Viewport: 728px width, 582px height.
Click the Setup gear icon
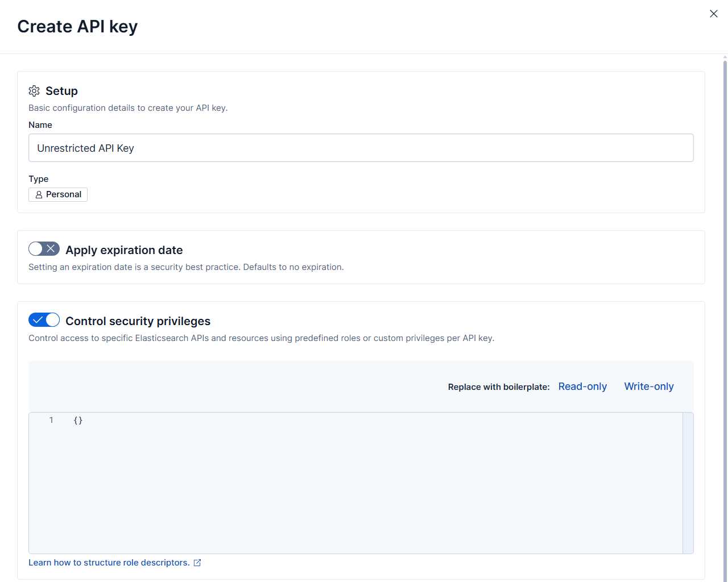point(34,91)
